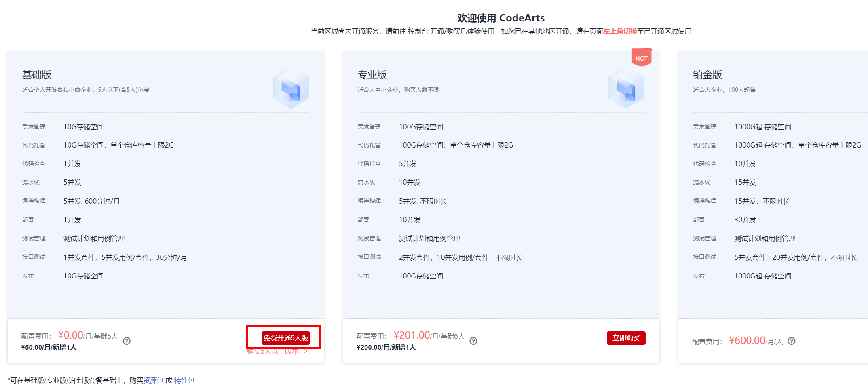Click the 接口测试 label in the 专业版 card
Viewport: 868px width, 390px height.
pos(369,257)
